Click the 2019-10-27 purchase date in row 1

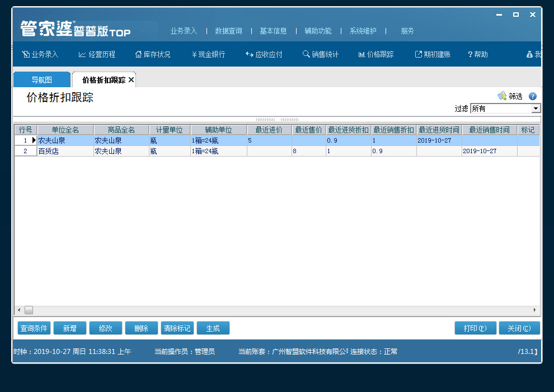pos(439,140)
